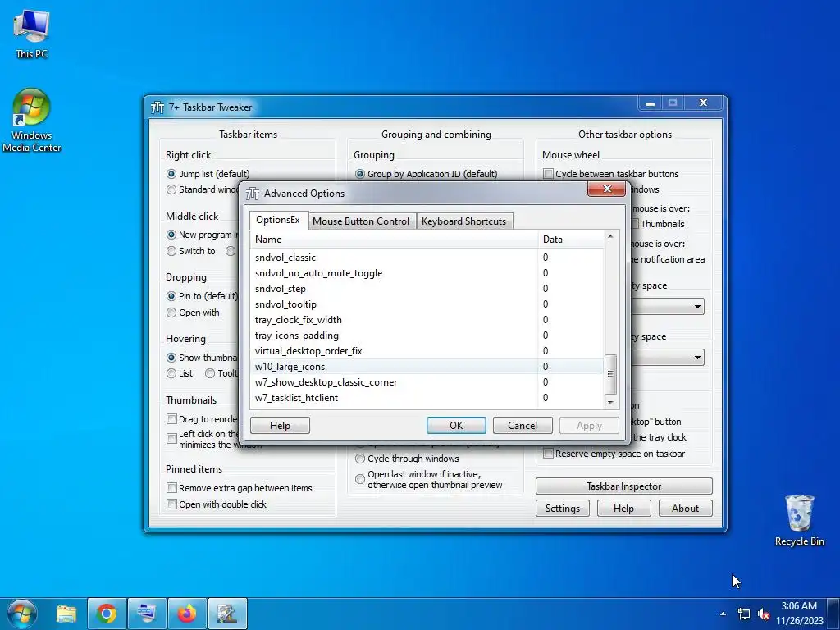The image size is (840, 630).
Task: Select the sndvol_step row
Action: click(x=427, y=289)
